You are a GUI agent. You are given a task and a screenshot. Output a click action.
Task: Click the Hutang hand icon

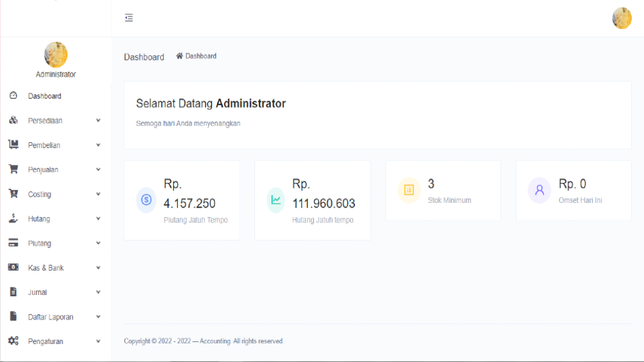13,218
